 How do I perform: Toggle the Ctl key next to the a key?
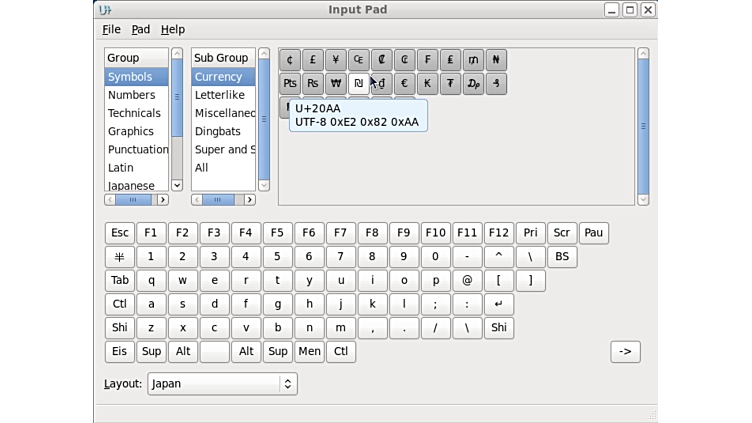point(119,304)
